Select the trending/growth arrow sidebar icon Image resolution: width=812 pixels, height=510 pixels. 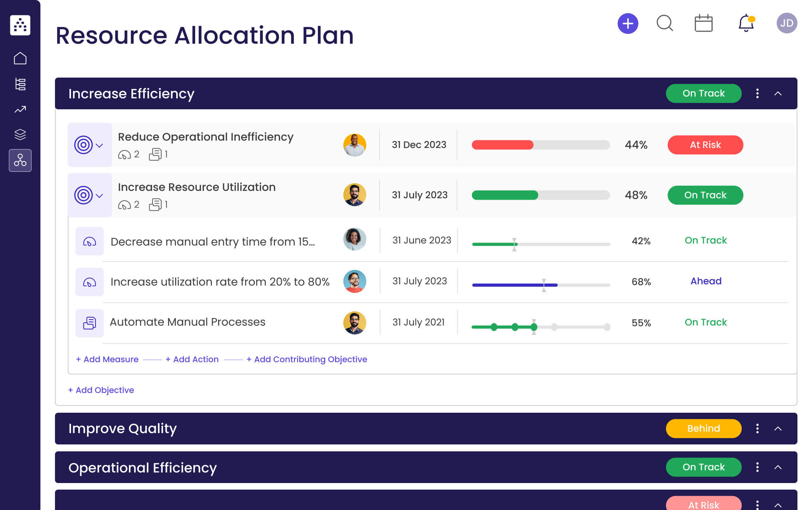tap(20, 109)
